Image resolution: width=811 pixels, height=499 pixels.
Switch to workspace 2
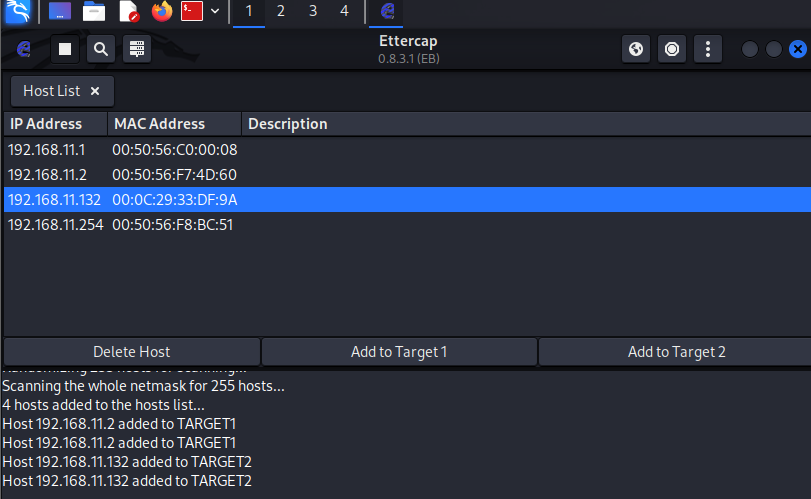(281, 11)
